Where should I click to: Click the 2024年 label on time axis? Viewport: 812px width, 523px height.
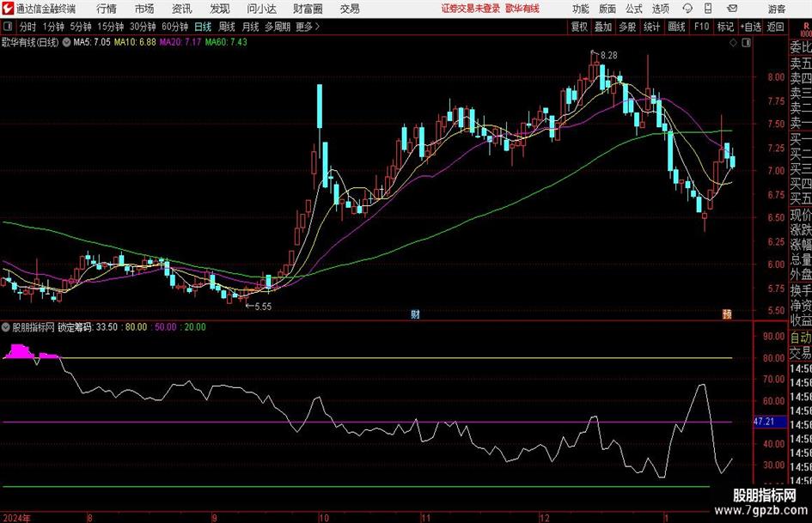(16, 518)
